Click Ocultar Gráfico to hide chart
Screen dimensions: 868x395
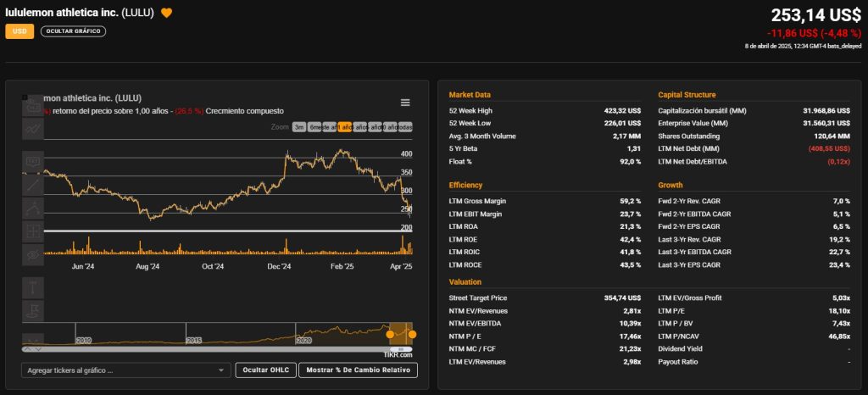coord(73,31)
